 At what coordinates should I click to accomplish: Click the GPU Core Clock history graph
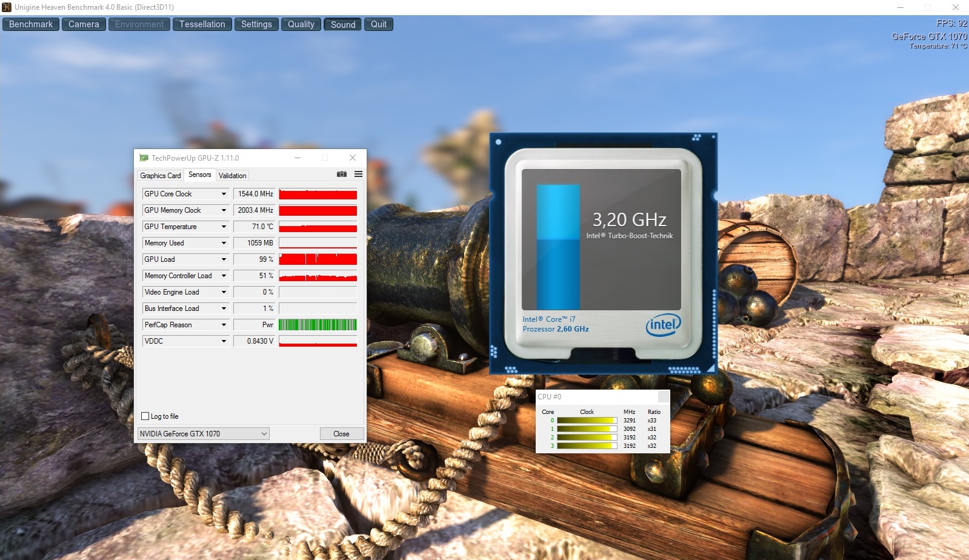click(318, 194)
